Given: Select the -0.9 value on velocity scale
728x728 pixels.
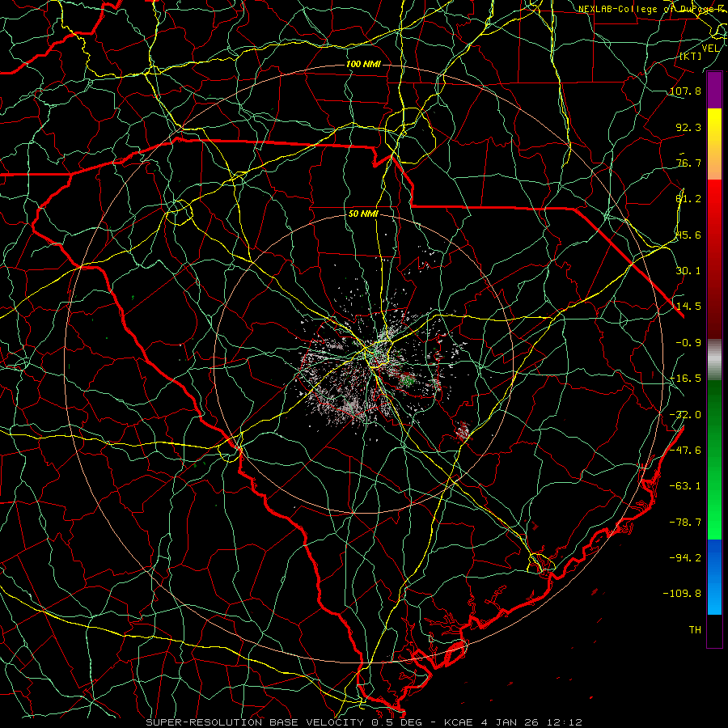Looking at the screenshot, I should click(x=688, y=342).
